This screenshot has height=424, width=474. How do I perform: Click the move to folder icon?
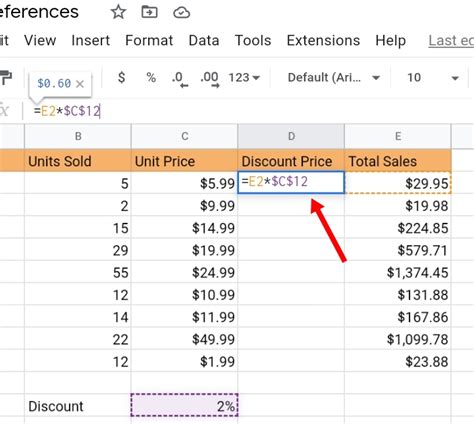(x=150, y=12)
